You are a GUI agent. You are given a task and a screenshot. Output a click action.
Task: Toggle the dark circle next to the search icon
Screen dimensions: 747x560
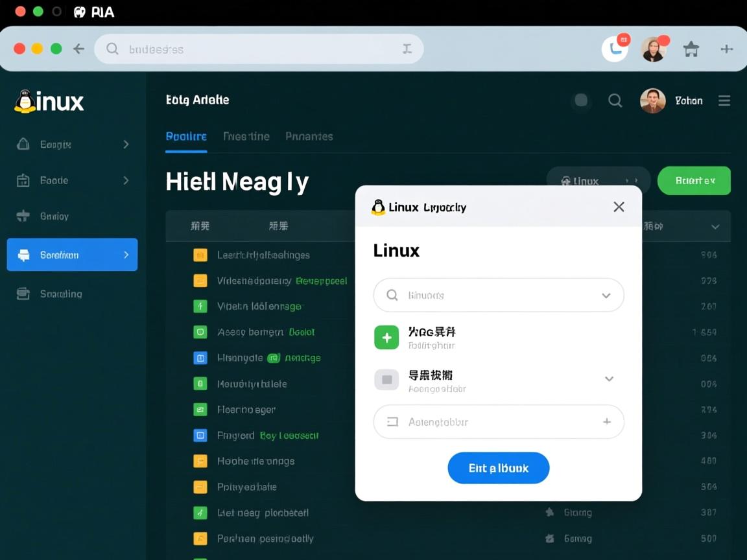coord(581,100)
